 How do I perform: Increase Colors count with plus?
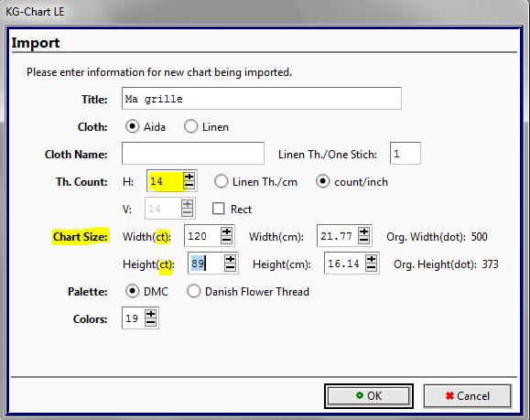(x=150, y=314)
